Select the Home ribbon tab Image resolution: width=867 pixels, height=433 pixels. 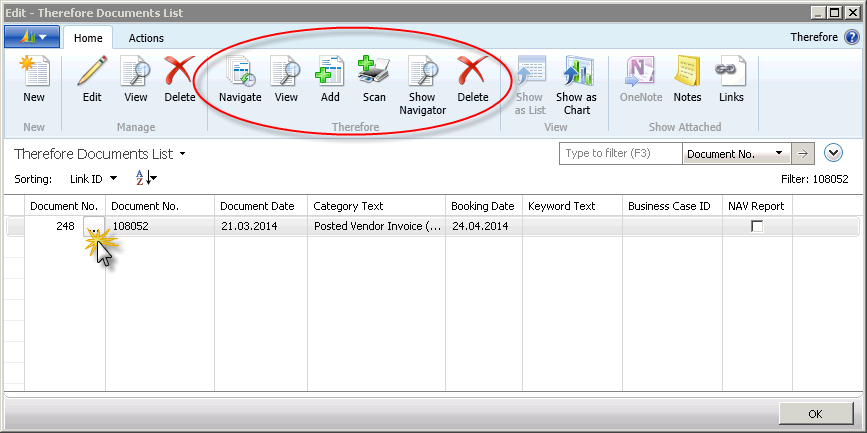pos(89,38)
